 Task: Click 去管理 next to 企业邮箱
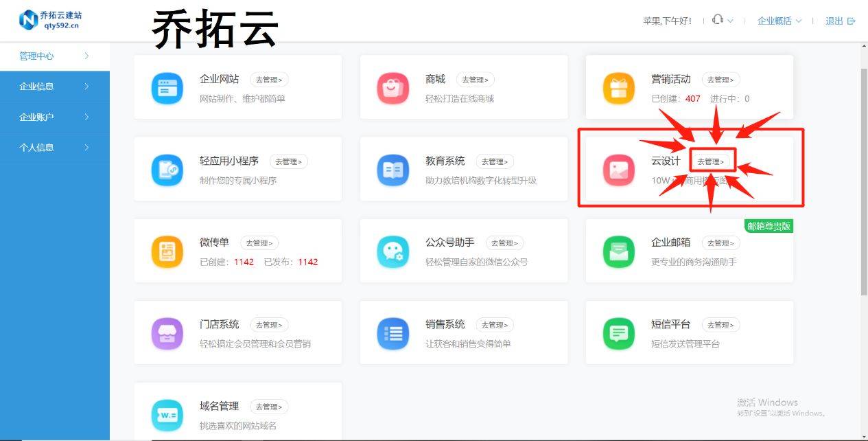(720, 242)
